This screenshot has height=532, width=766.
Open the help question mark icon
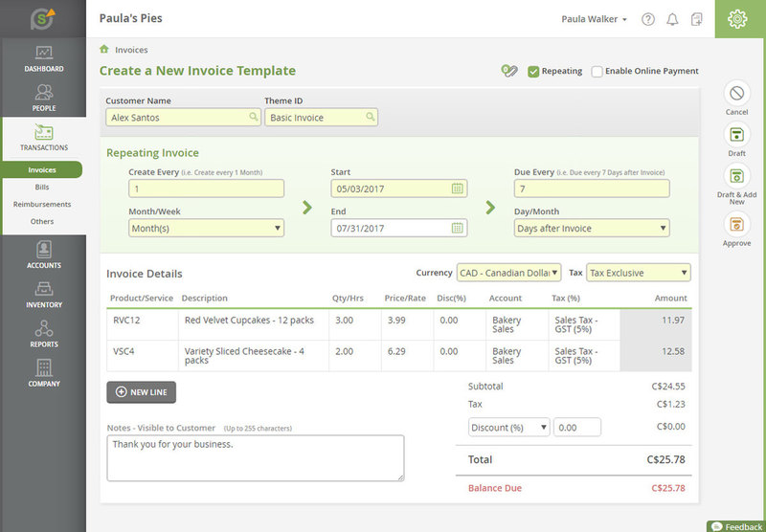648,19
